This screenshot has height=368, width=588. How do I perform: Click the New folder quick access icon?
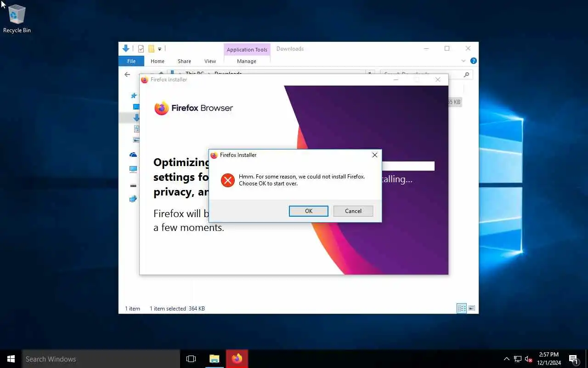point(151,49)
